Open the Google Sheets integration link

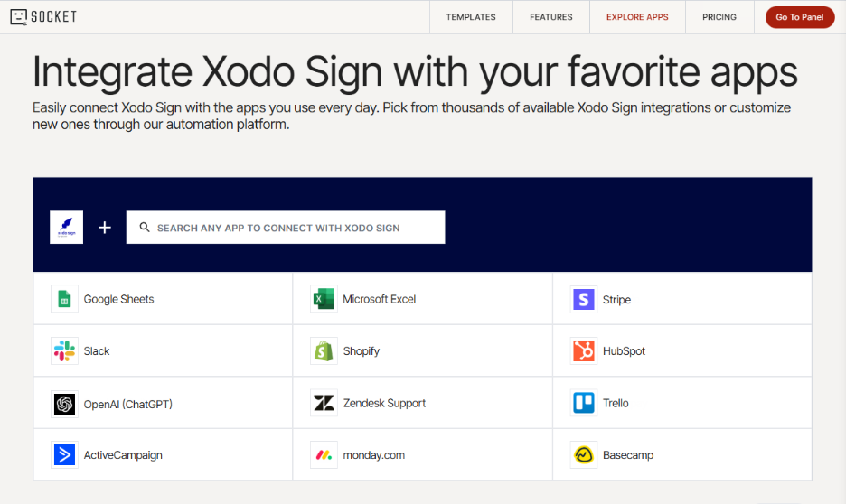pos(163,299)
